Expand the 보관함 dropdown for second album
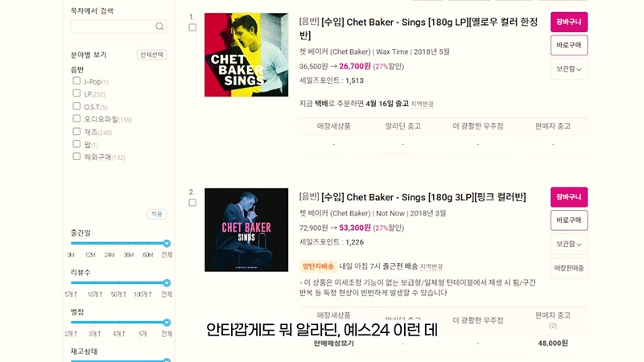This screenshot has width=644, height=362. coord(569,245)
